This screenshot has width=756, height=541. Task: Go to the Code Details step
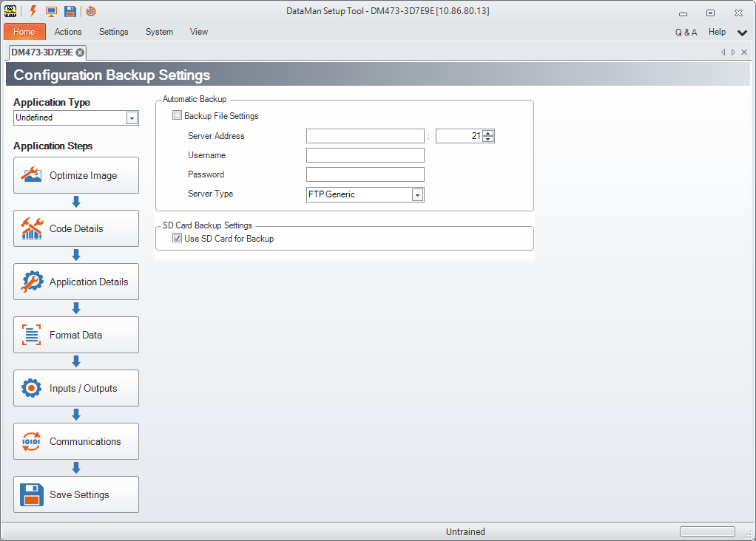click(76, 229)
